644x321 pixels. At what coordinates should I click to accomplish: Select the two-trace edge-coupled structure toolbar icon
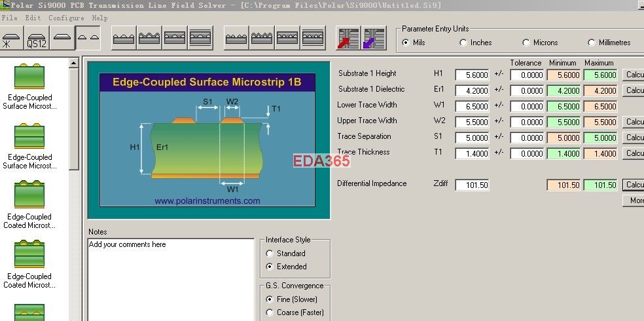coord(88,38)
